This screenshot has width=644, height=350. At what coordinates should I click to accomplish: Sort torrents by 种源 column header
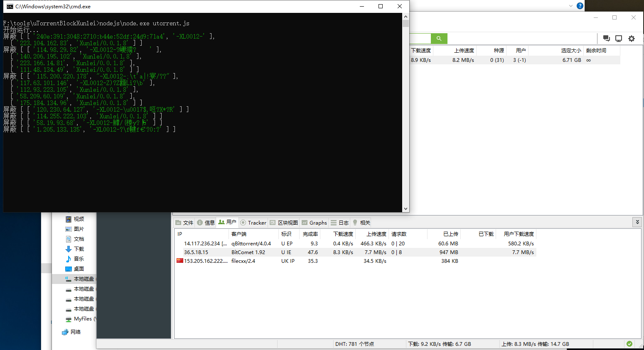point(491,51)
